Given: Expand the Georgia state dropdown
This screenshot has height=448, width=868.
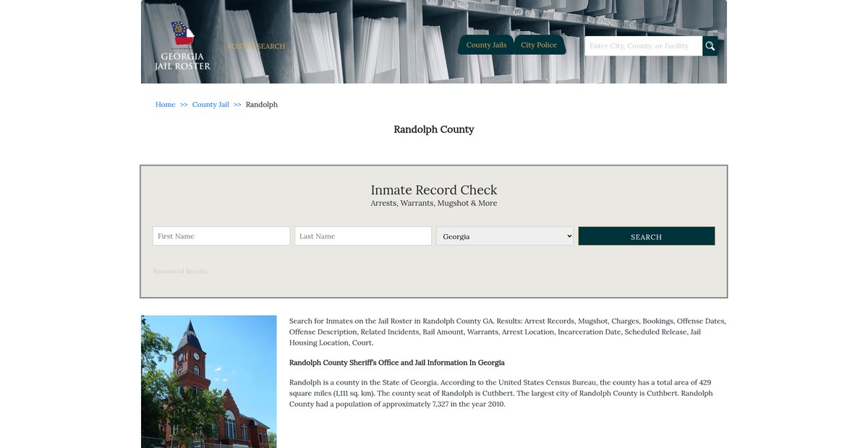Looking at the screenshot, I should [x=505, y=236].
